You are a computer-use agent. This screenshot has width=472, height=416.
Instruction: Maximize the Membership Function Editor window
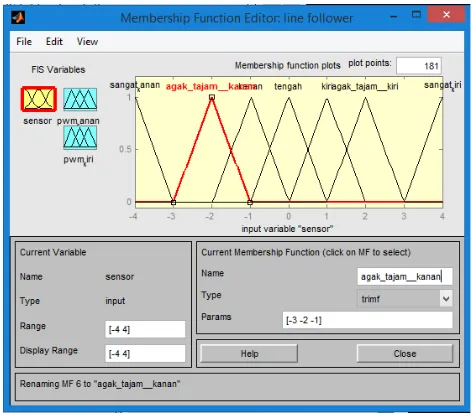416,15
